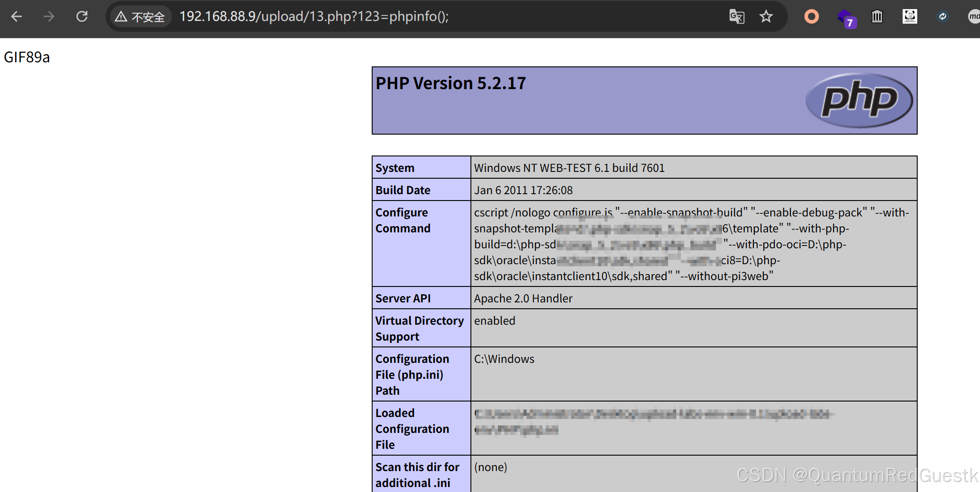Select the Apache 2.0 Handler cell
The width and height of the screenshot is (980, 492).
click(x=523, y=298)
